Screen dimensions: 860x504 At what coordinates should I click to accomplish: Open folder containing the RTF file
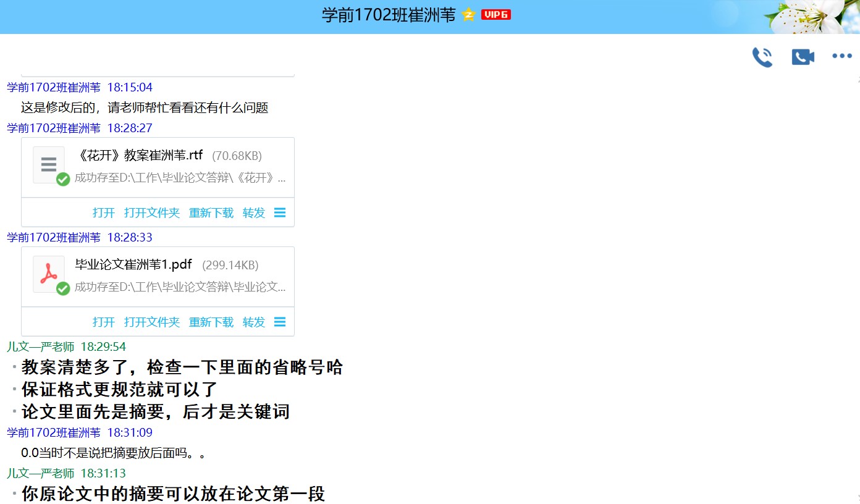[x=152, y=213]
